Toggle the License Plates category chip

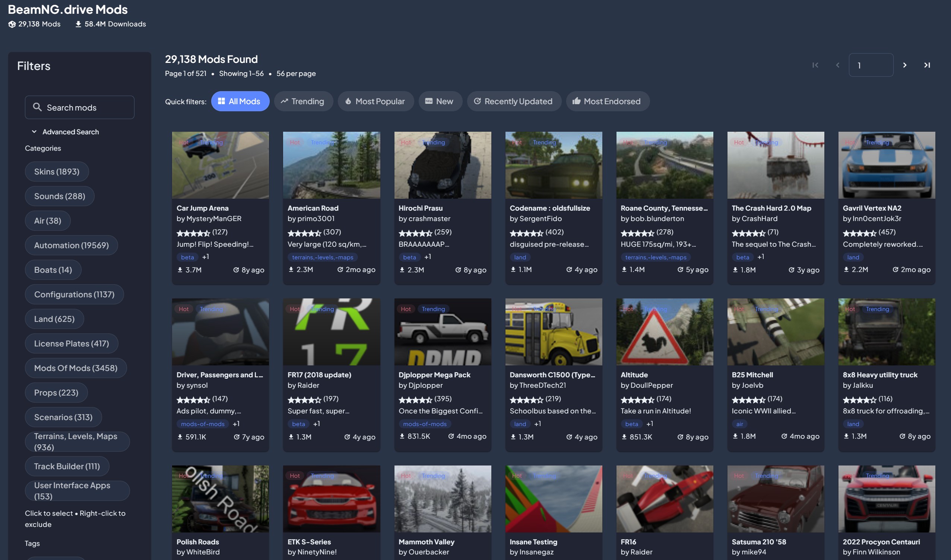(x=72, y=343)
